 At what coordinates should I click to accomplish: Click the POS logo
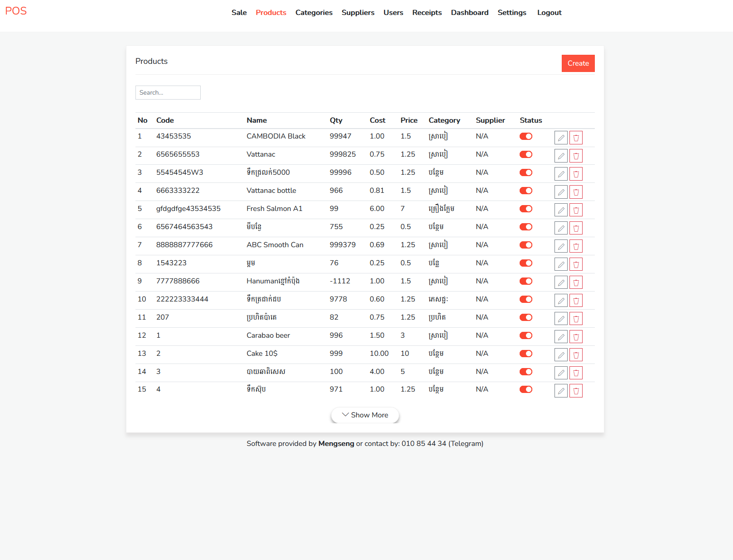16,11
